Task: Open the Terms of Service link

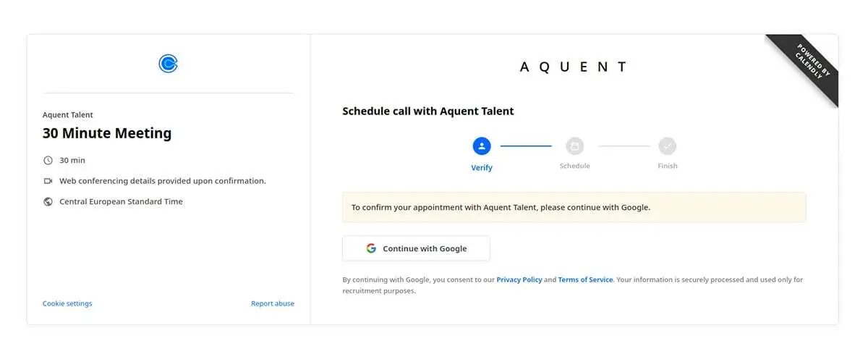Action: tap(585, 279)
